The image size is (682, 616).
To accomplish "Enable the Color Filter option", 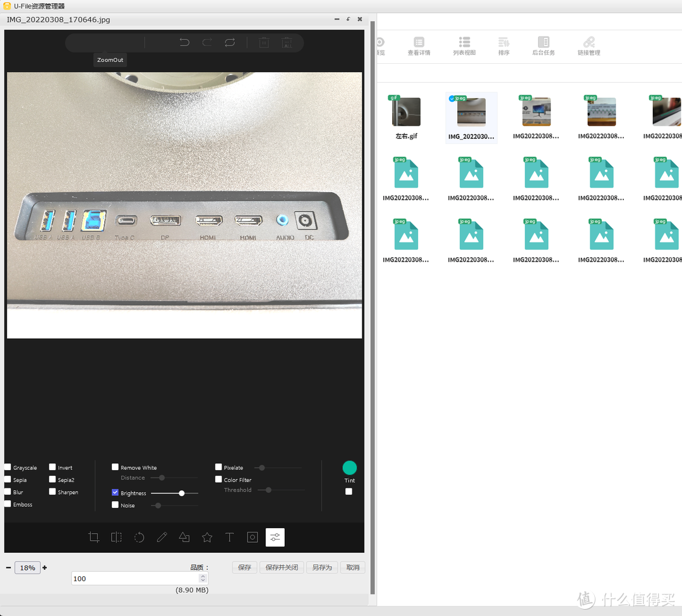I will click(218, 480).
